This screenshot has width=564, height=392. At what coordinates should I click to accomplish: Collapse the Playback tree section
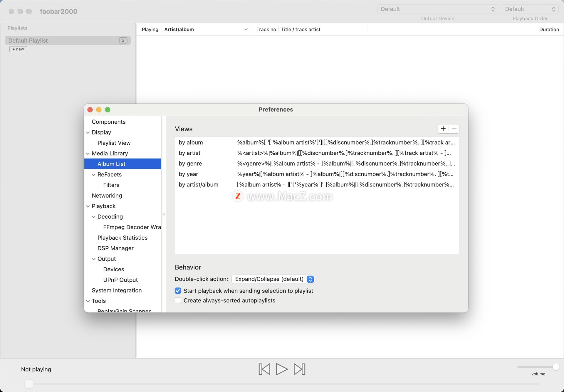(88, 206)
